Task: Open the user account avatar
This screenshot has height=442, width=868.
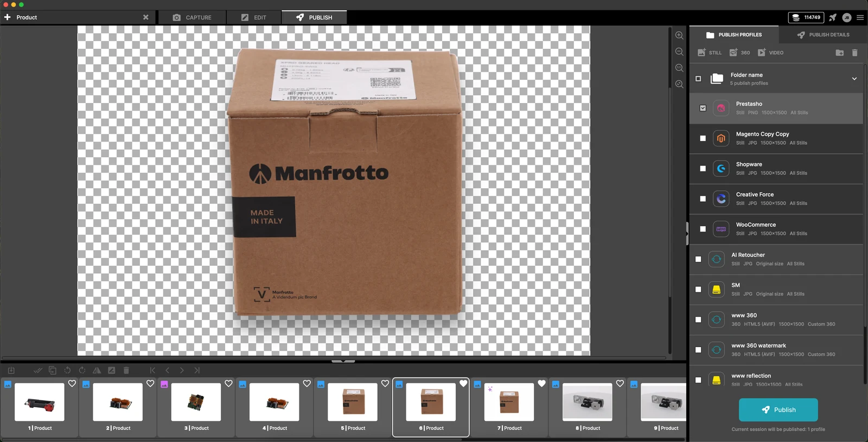Action: click(x=847, y=17)
